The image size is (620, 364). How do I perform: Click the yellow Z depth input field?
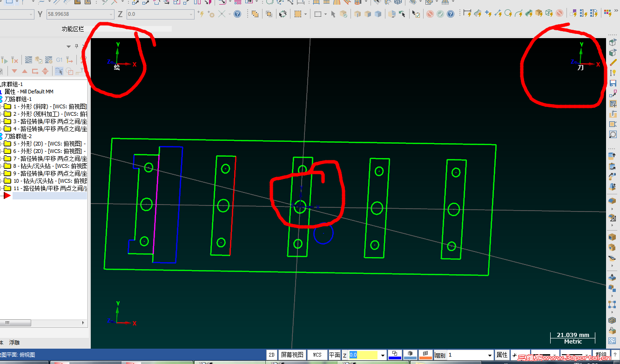coord(364,355)
